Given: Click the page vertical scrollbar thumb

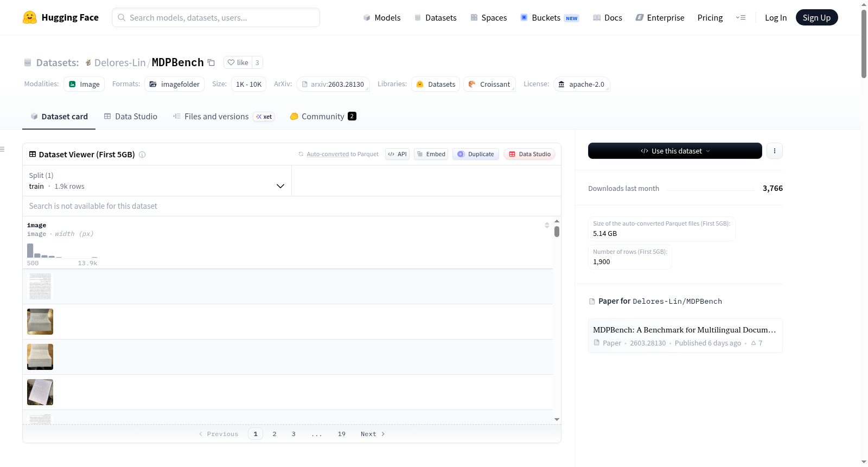Looking at the screenshot, I should (864, 43).
